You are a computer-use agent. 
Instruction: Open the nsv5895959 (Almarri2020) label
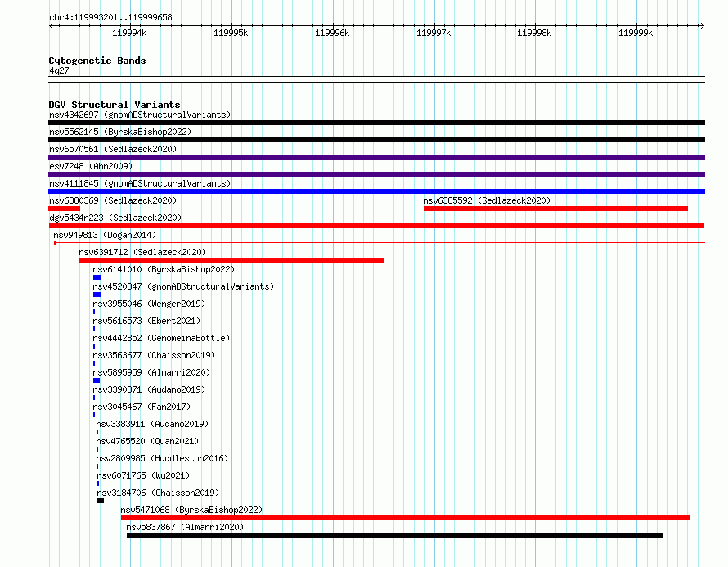point(151,372)
